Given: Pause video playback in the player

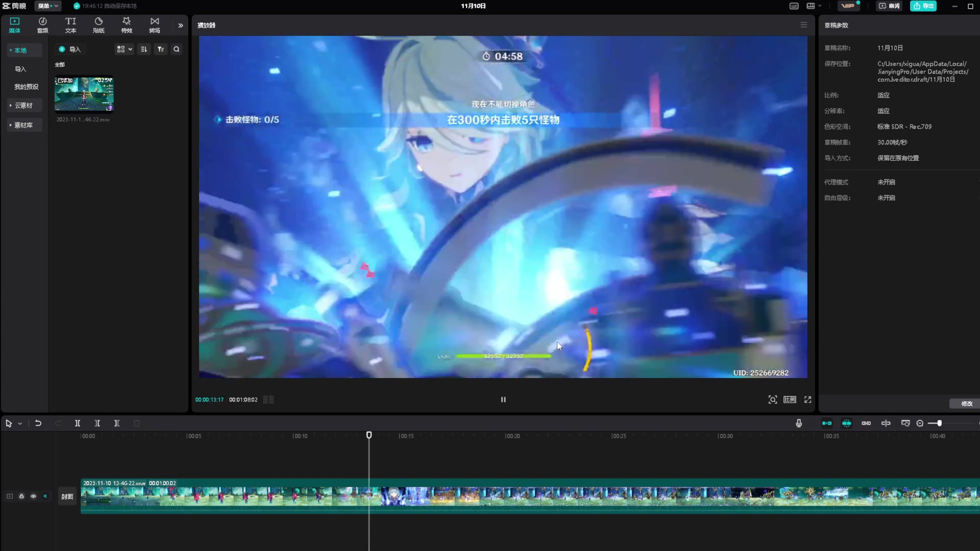Looking at the screenshot, I should pos(503,399).
